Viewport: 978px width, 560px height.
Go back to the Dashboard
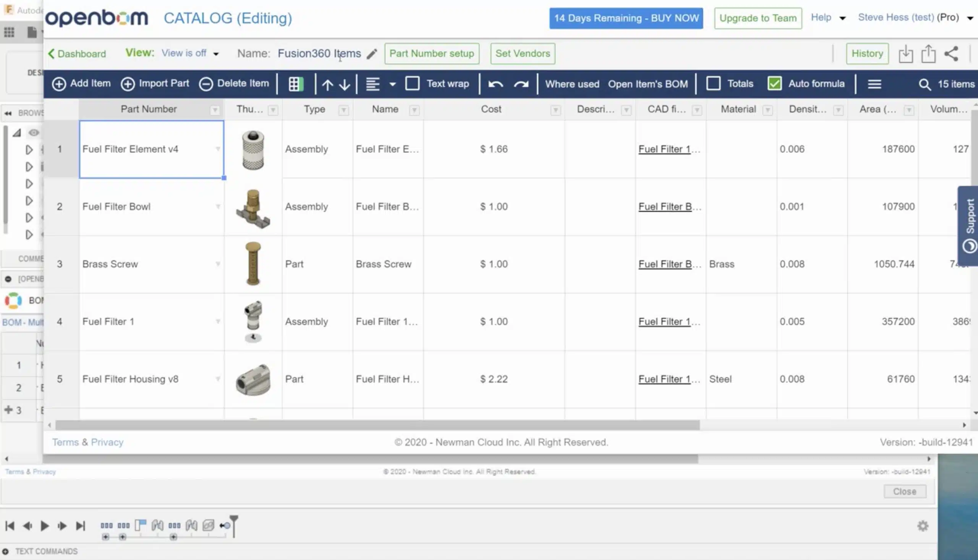[77, 54]
